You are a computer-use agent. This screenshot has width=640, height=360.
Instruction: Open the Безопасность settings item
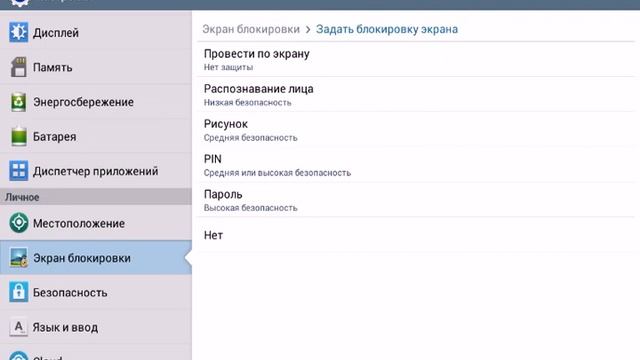(96, 292)
